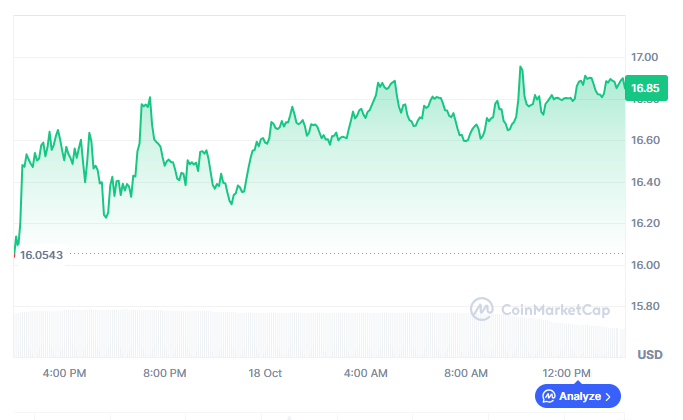Select the 8:00 AM time axis label
This screenshot has width=683, height=420.
[466, 373]
